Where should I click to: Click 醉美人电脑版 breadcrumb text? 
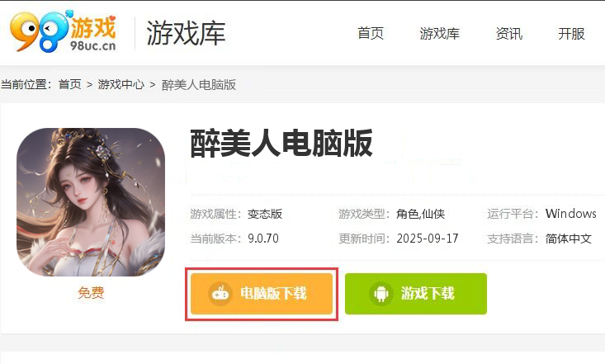(199, 84)
